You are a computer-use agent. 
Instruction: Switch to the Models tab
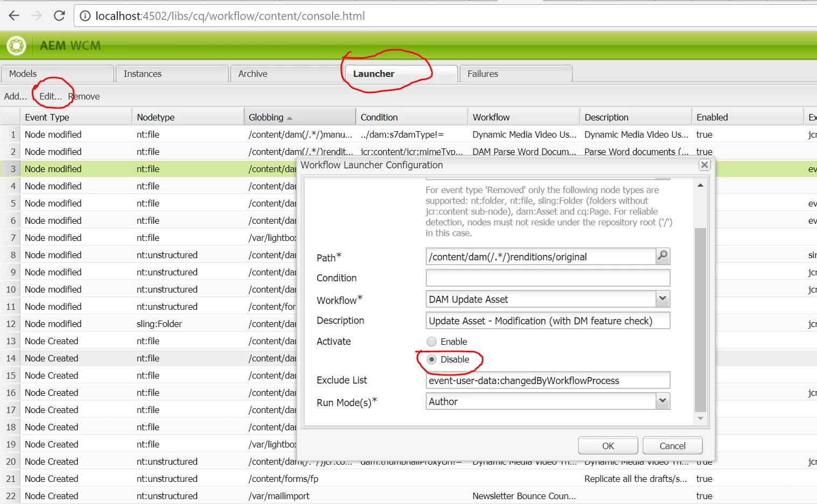pyautogui.click(x=58, y=74)
